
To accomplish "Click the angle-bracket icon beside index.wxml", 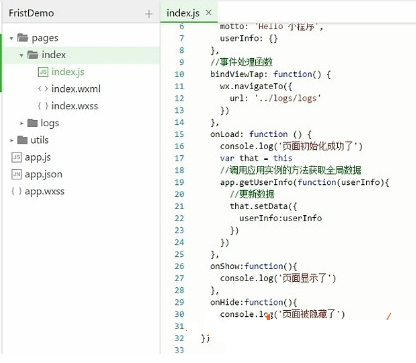I will pos(43,89).
